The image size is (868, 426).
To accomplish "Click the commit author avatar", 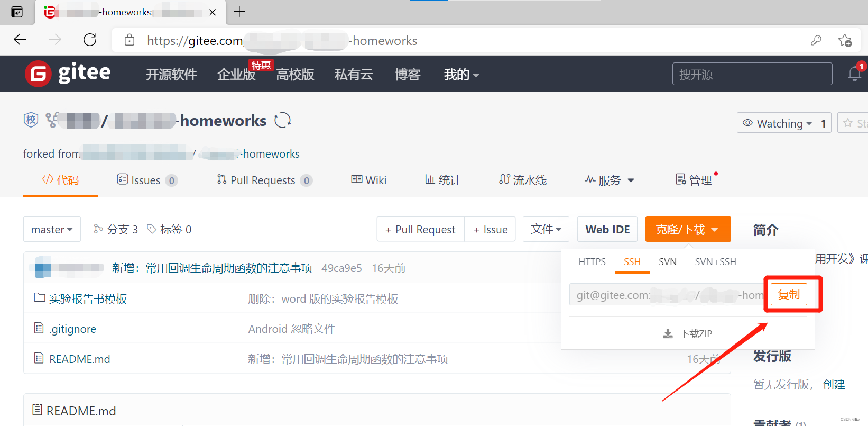I will coord(43,268).
